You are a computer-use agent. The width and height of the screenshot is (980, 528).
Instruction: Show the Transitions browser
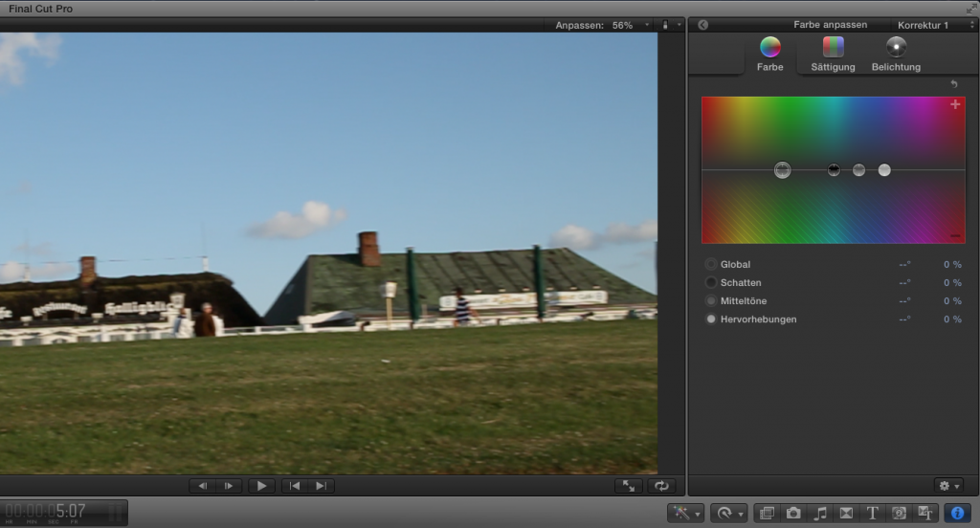846,513
